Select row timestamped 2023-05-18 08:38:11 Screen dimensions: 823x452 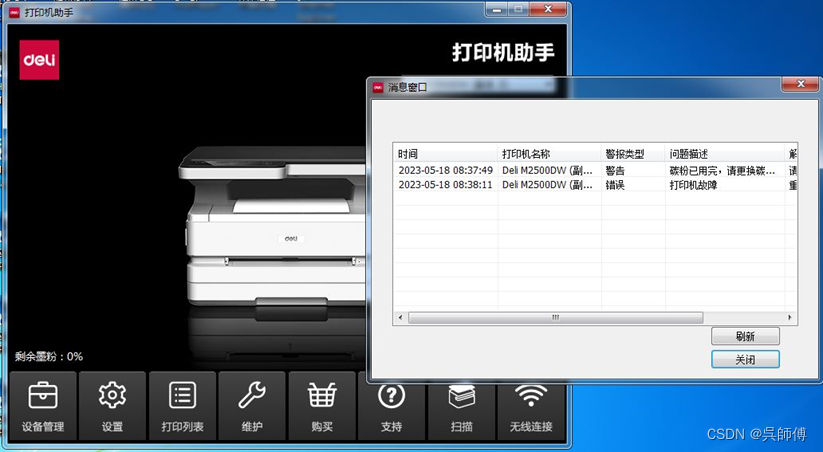click(x=595, y=185)
